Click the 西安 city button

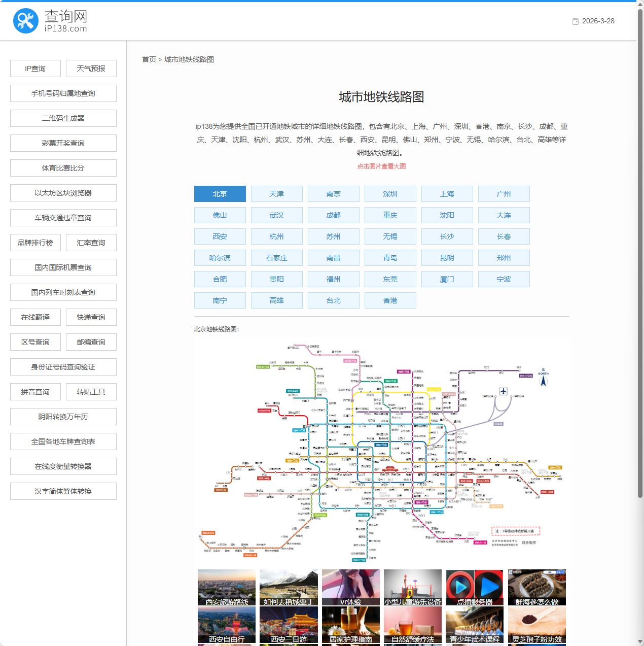(x=220, y=236)
